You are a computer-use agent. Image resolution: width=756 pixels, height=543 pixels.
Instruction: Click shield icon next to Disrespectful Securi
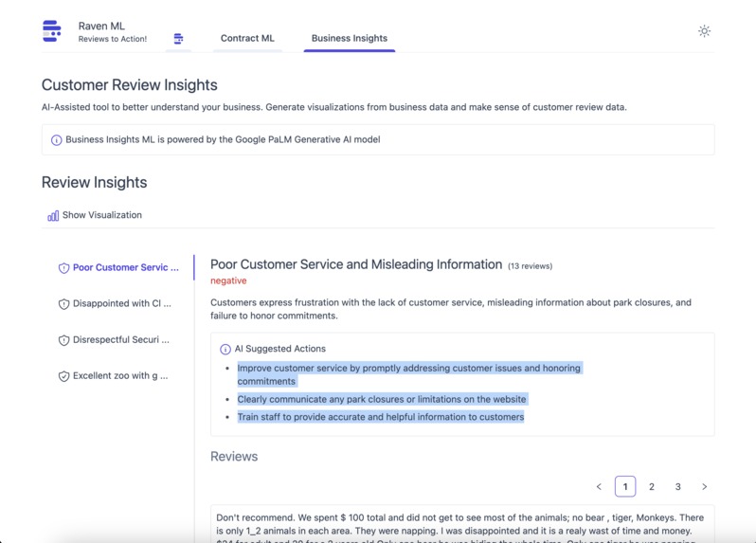[x=63, y=340]
